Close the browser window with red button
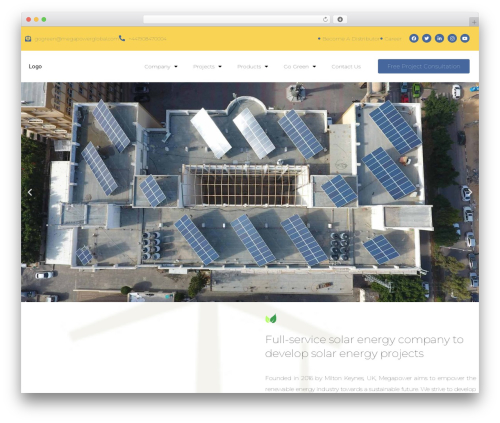 pyautogui.click(x=29, y=19)
